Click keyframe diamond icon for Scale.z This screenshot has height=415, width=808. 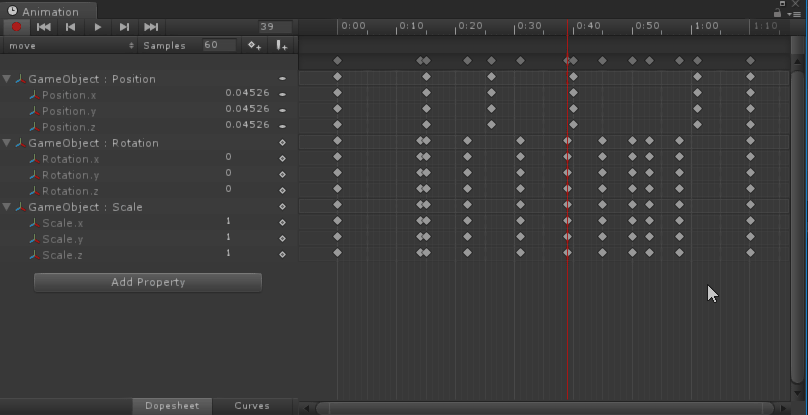coord(282,255)
